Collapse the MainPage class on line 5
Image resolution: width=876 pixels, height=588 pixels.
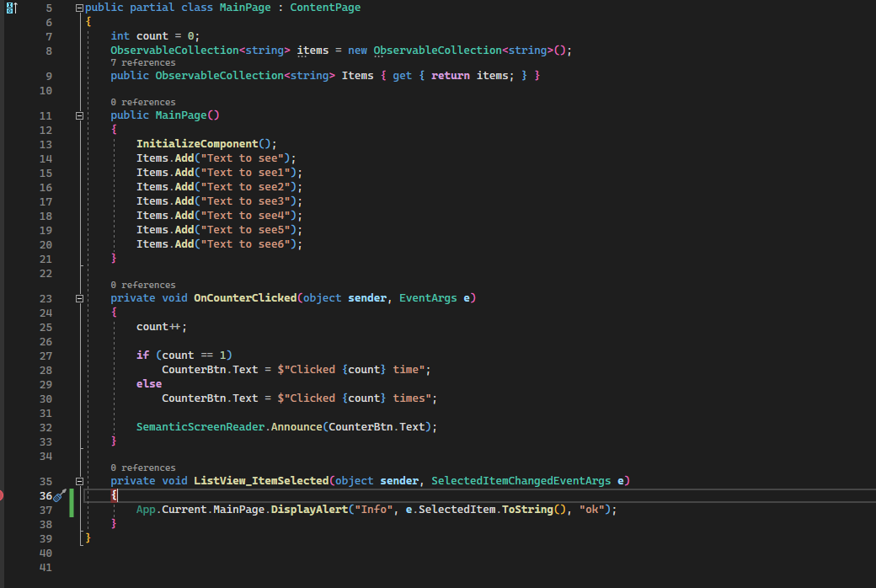coord(77,7)
